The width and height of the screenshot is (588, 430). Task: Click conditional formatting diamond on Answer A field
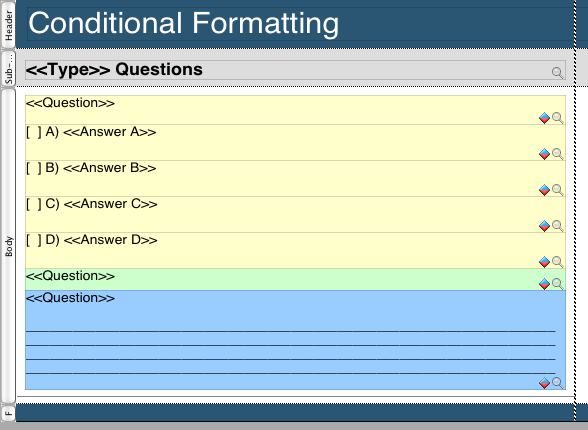pos(544,154)
